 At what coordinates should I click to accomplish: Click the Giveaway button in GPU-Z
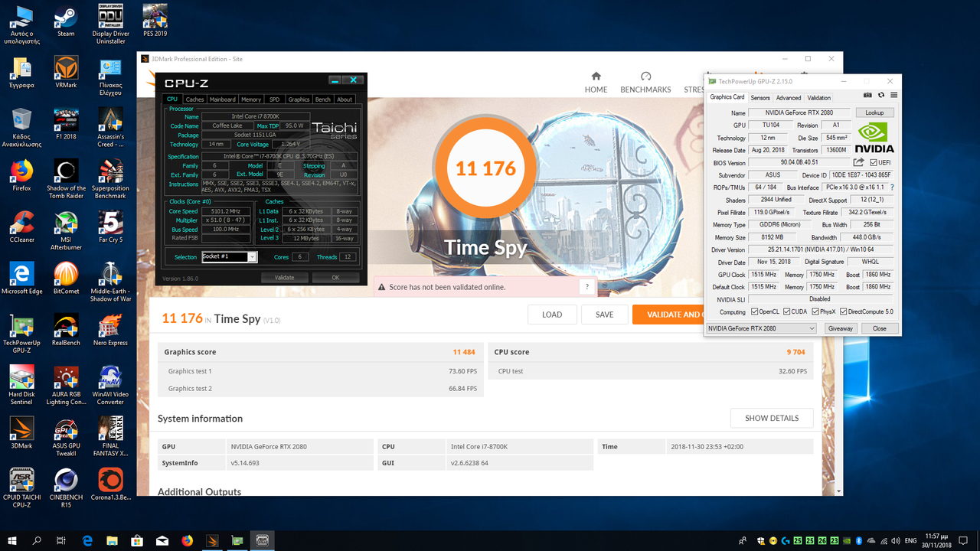coord(840,328)
